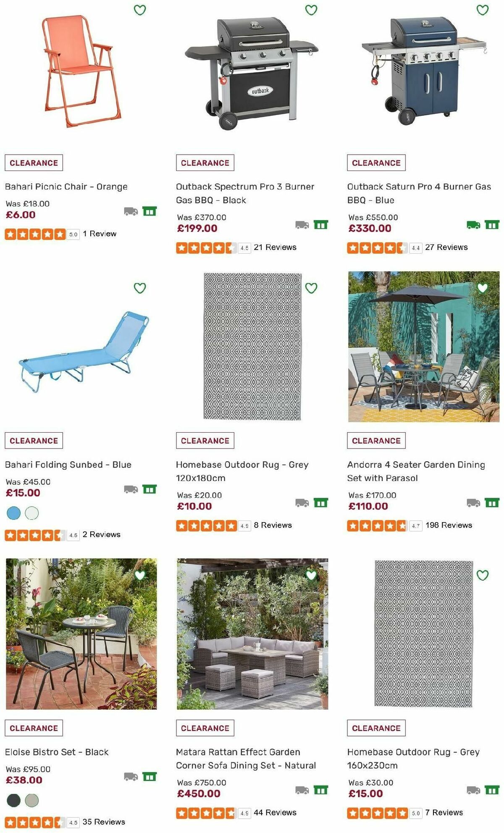This screenshot has height=833, width=504.
Task: Select the home delivery truck icon for the Bahari Folding Sunbed
Action: (x=131, y=490)
